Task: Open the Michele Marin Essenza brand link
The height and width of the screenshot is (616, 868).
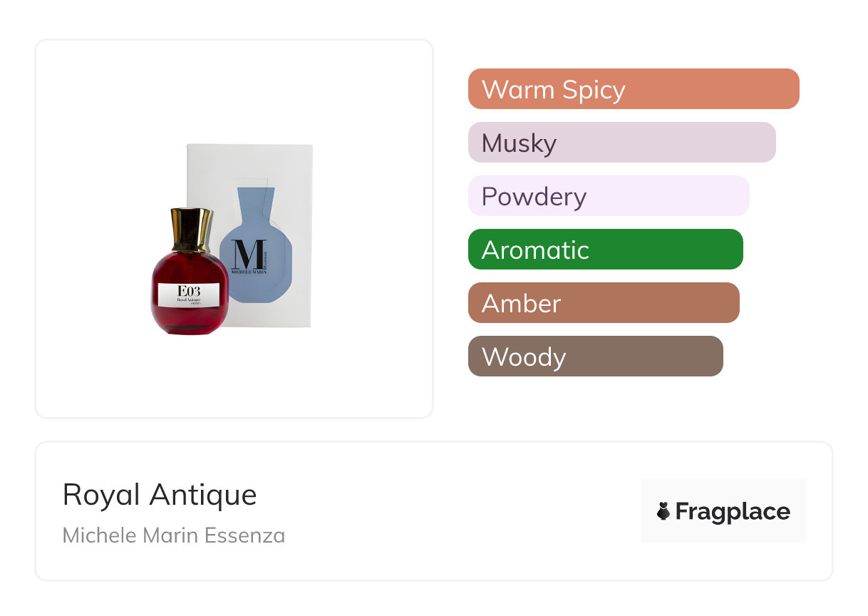Action: (174, 535)
